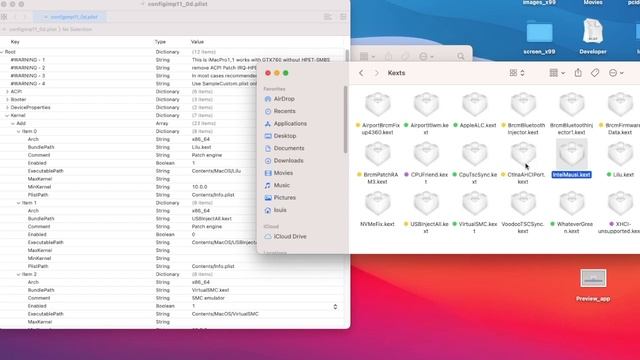
Task: Expand the ACPI dictionary row
Action: click(x=7, y=91)
